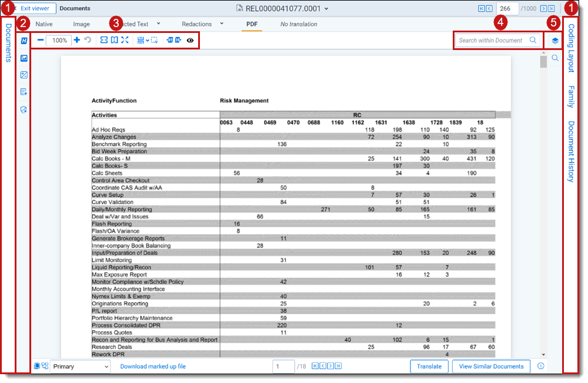Click the 'Benchmark Reporting' row label
Image resolution: width=588 pixels, height=383 pixels.
click(119, 144)
